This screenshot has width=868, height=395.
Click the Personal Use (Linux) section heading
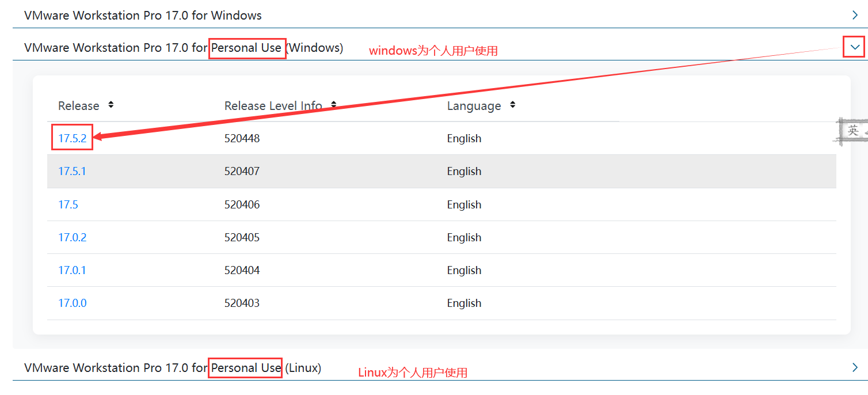[x=173, y=367]
